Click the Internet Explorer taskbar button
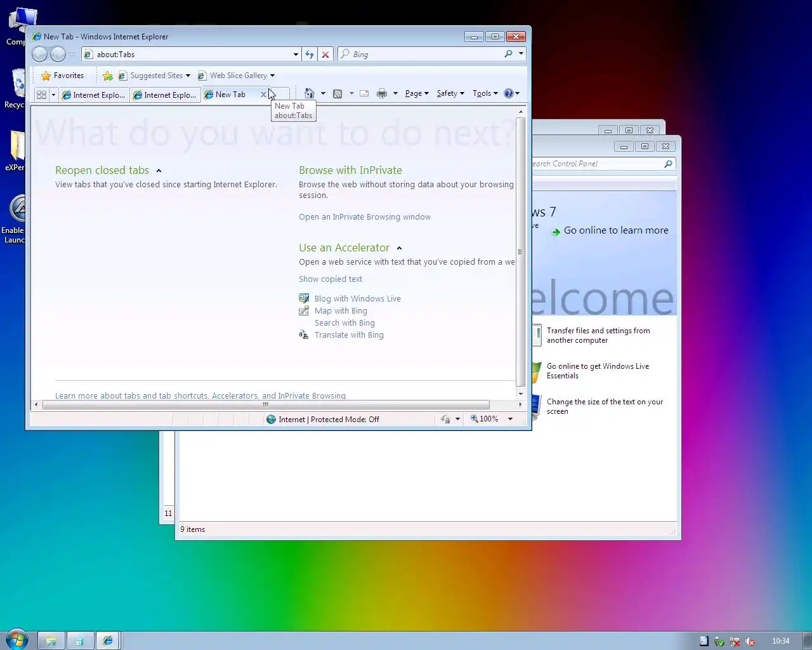This screenshot has height=650, width=812. pyautogui.click(x=108, y=641)
